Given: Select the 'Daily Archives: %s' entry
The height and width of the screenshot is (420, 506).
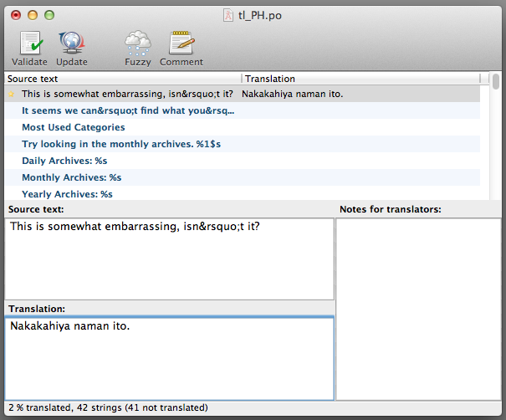Looking at the screenshot, I should point(64,161).
